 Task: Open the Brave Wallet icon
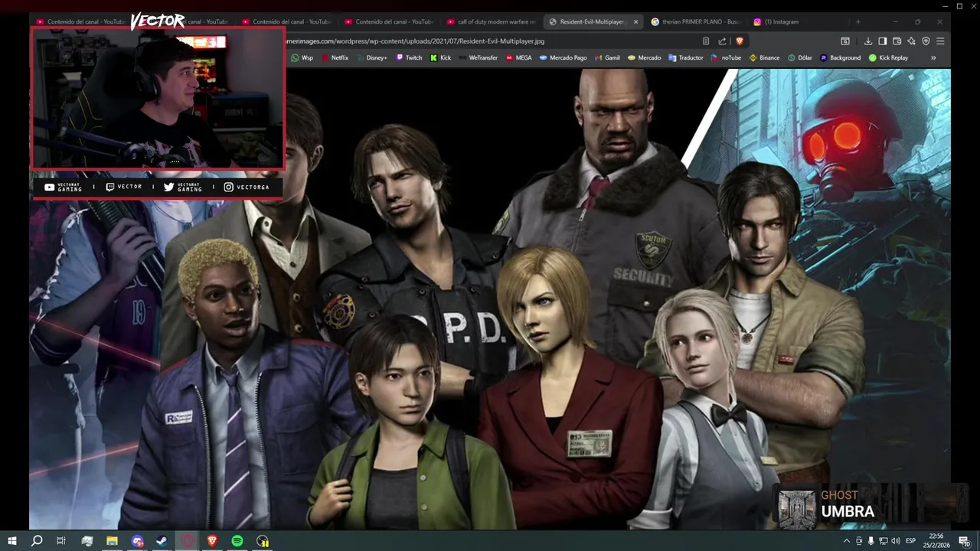point(897,41)
